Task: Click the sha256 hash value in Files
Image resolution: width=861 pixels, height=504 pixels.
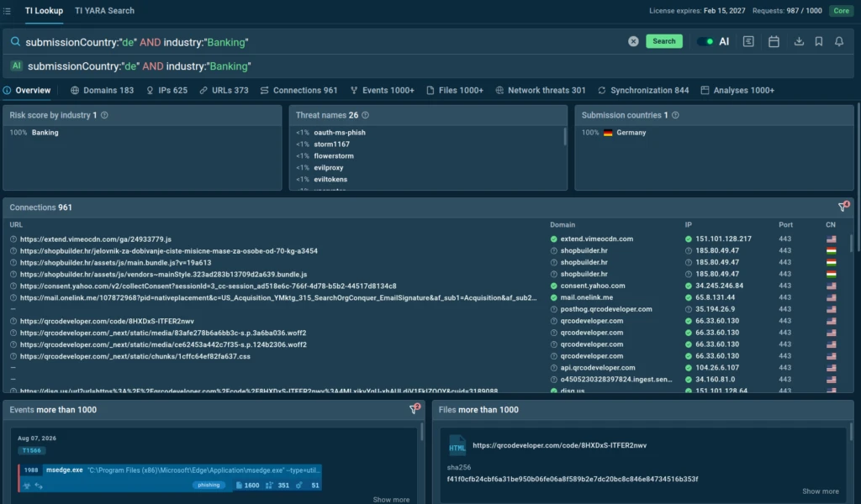Action: 573,480
